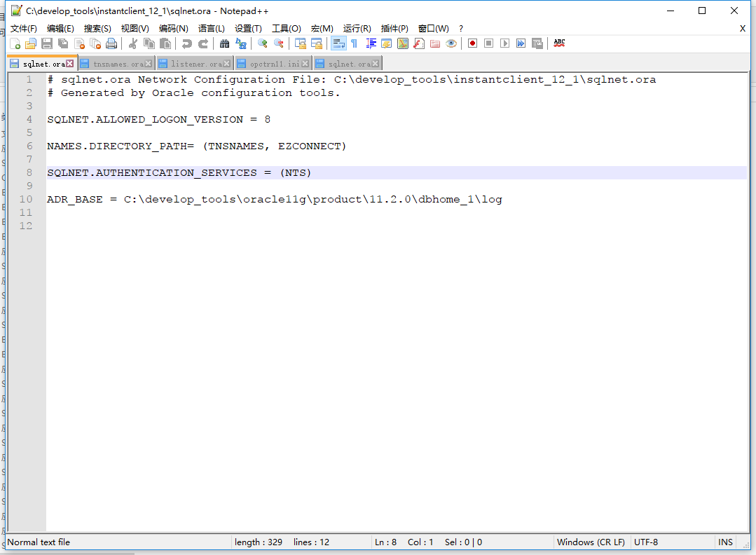The width and height of the screenshot is (756, 555).
Task: Click the Print toolbar icon
Action: [x=111, y=43]
